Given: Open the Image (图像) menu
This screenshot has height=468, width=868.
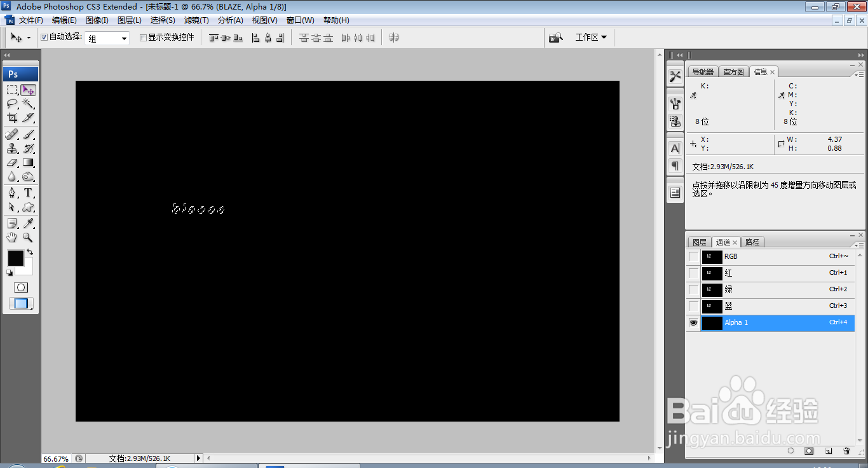Looking at the screenshot, I should [97, 20].
